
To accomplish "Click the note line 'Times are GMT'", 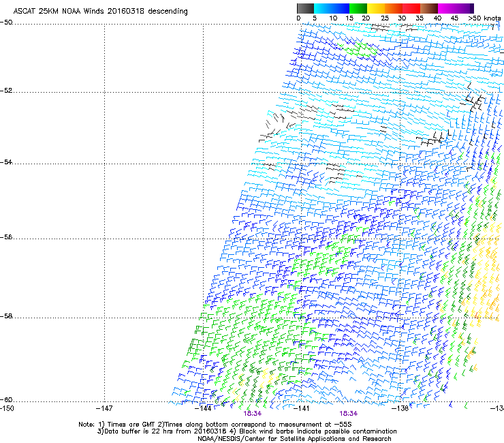I will 131,425.
